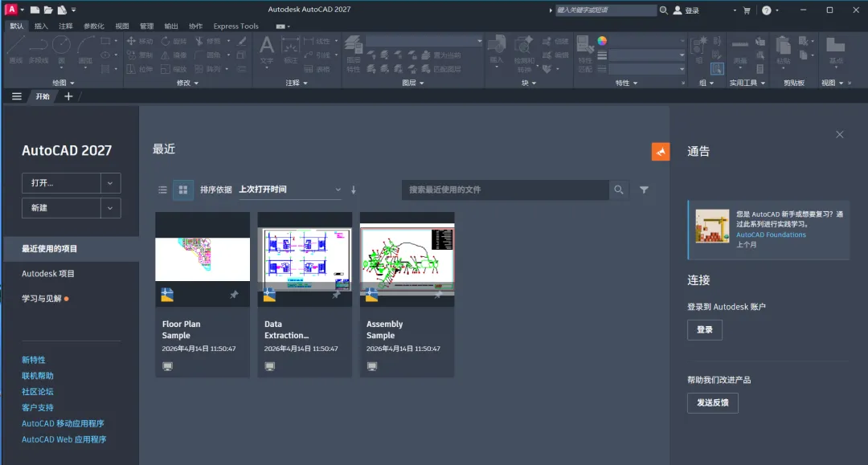This screenshot has height=465, width=868.
Task: Switch to the Output (输出) ribbon tab
Action: coord(171,26)
